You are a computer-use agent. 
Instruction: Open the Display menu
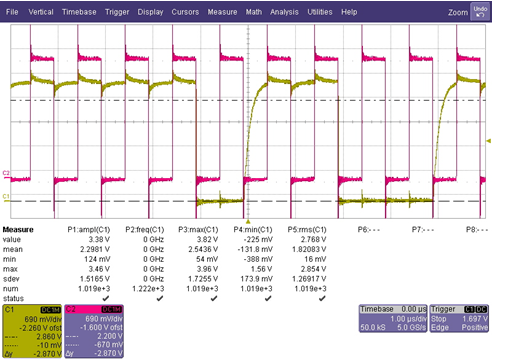(x=150, y=12)
